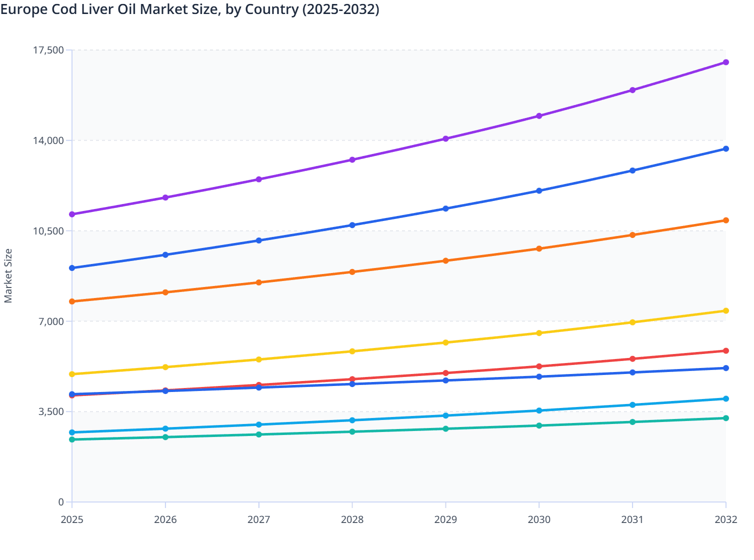
Task: Click the 2032 label on the x-axis
Action: [726, 520]
